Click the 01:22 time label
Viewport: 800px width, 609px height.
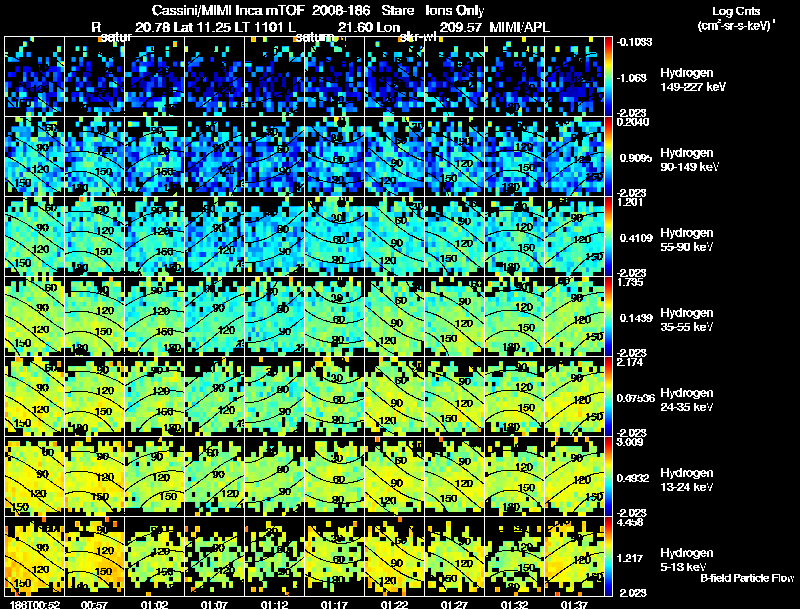(394, 604)
